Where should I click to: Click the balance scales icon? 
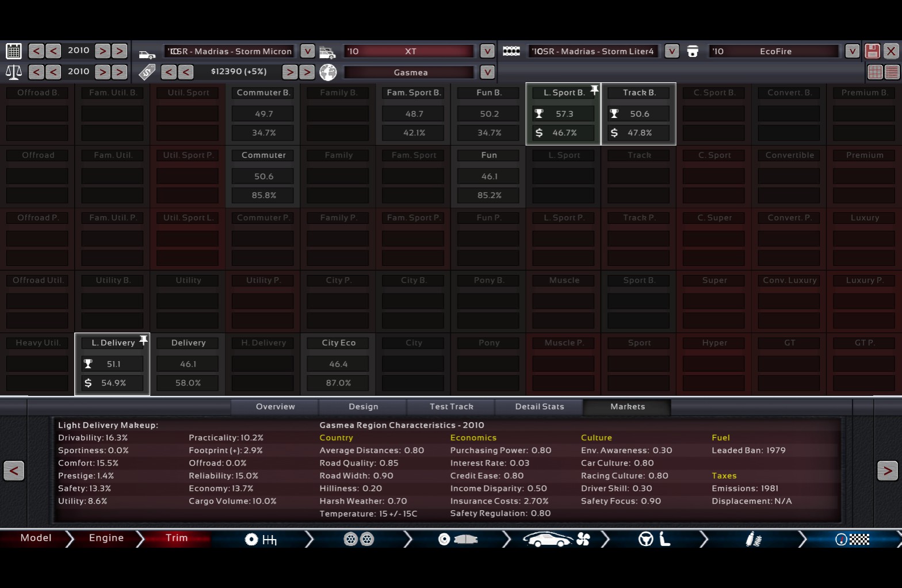(x=13, y=72)
